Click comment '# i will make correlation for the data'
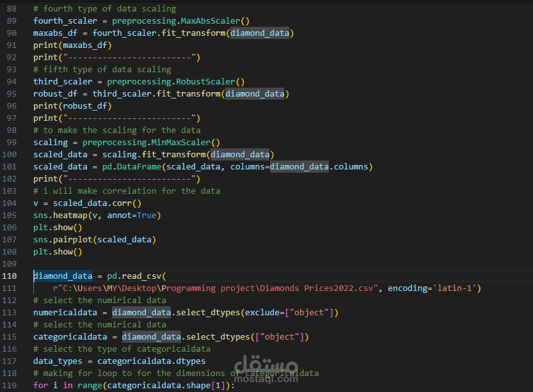 (127, 191)
